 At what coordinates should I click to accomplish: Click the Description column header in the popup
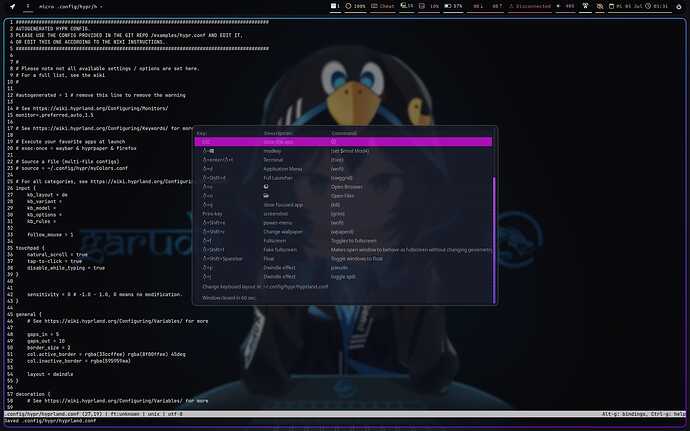click(278, 133)
